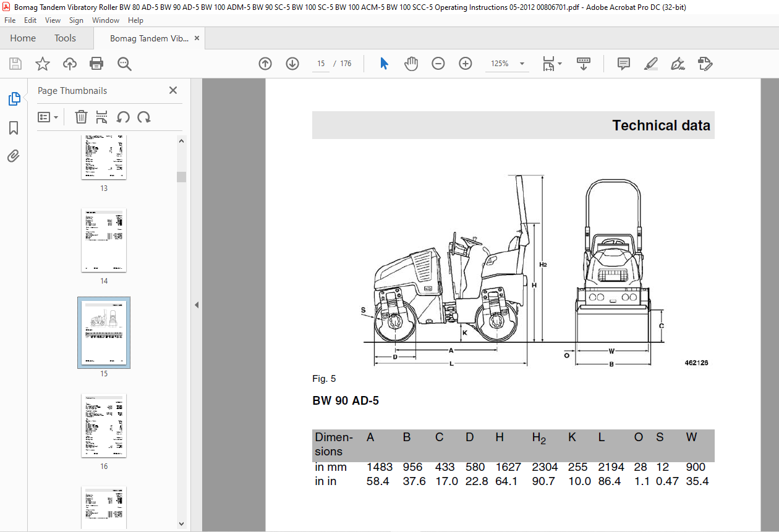Switch to the Tools tab
779x532 pixels.
click(65, 38)
